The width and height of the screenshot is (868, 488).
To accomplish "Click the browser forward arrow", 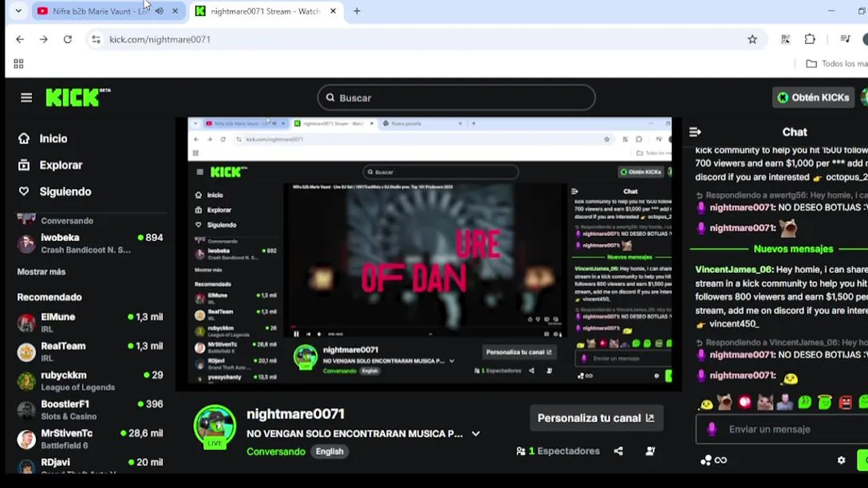I will point(43,39).
